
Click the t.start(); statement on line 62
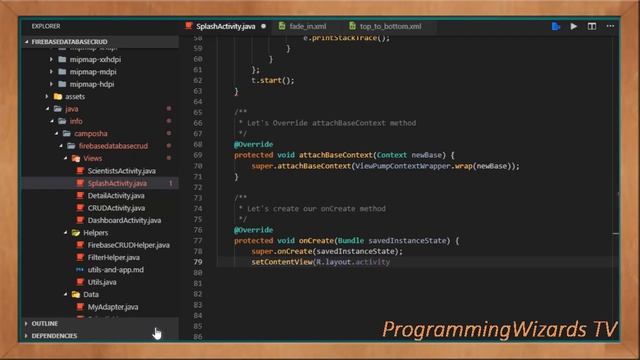(273, 80)
